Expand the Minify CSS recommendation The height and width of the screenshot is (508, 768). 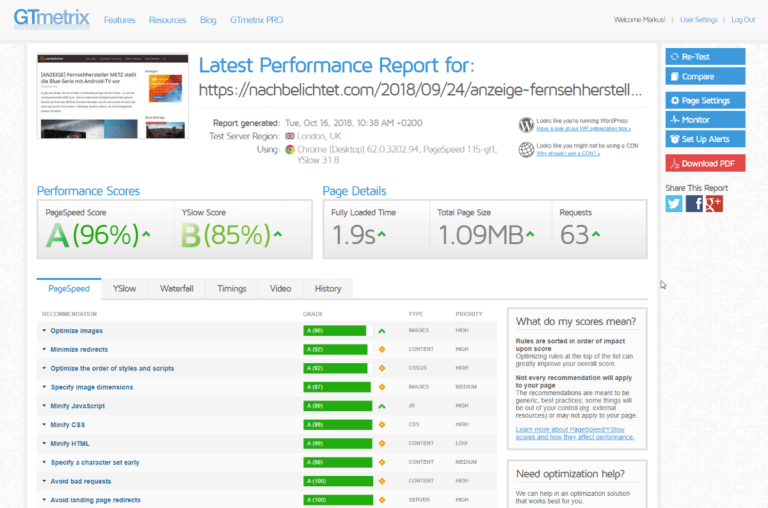coord(68,425)
